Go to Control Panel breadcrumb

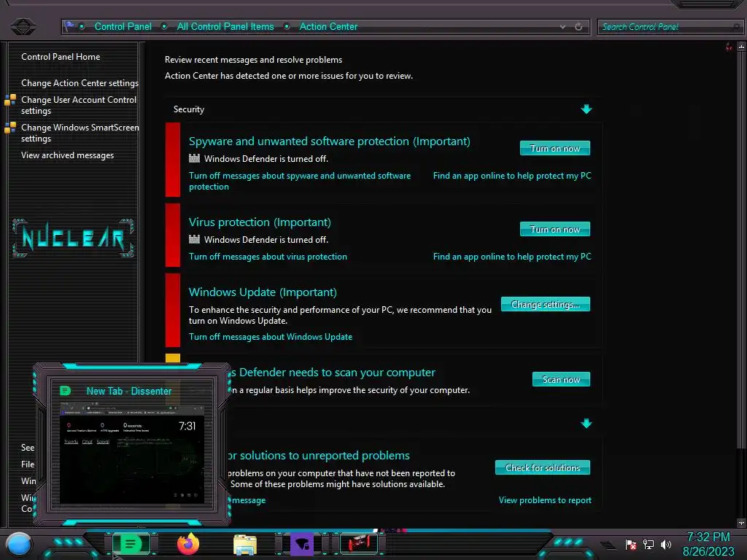(123, 27)
